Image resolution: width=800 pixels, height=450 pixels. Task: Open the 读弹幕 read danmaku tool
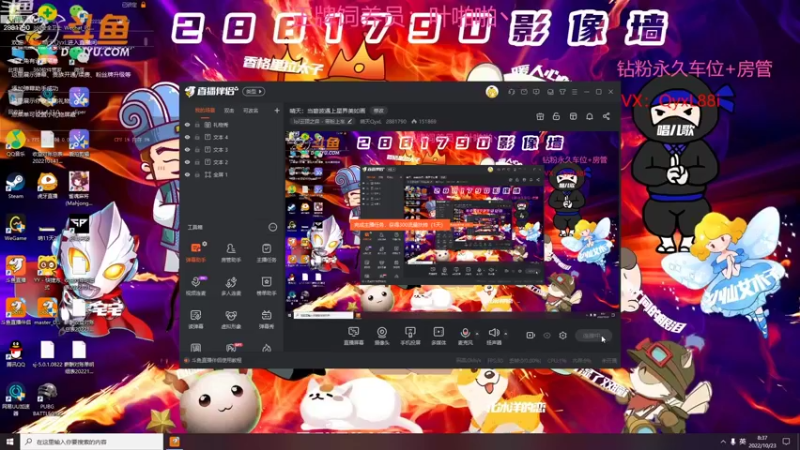pos(195,319)
